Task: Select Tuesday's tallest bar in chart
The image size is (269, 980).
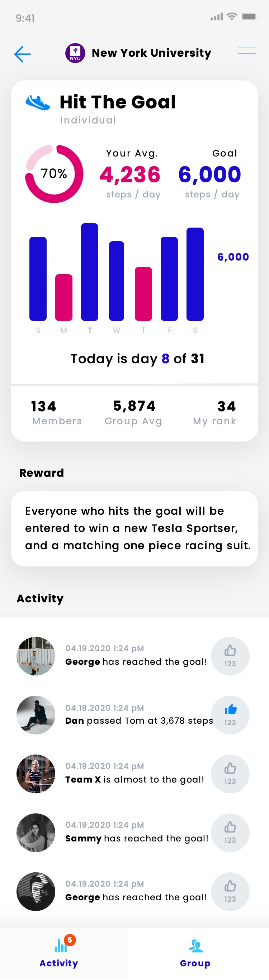Action: point(90,272)
